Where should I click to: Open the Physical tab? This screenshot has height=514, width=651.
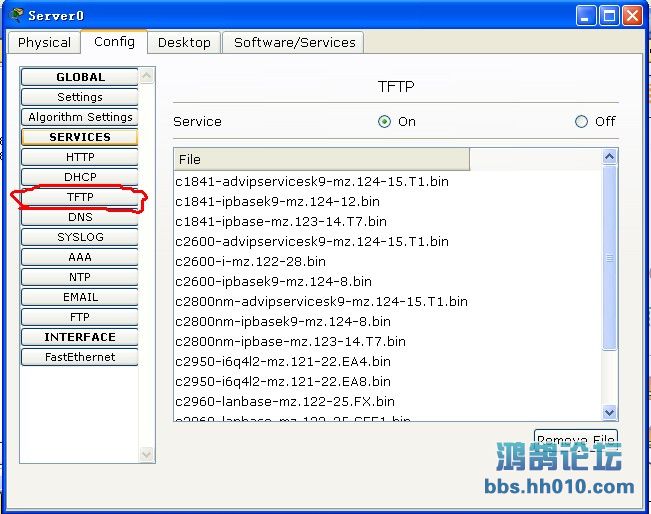pyautogui.click(x=44, y=43)
